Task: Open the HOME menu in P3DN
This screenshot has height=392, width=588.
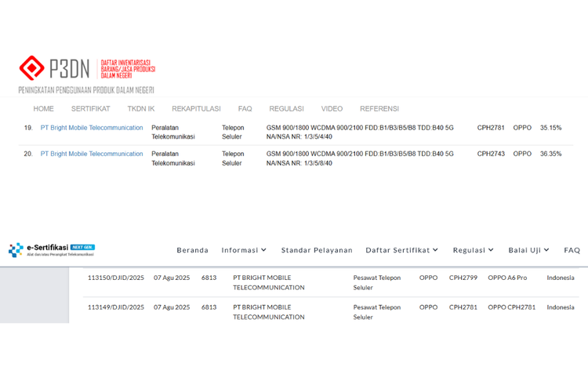Action: click(43, 109)
